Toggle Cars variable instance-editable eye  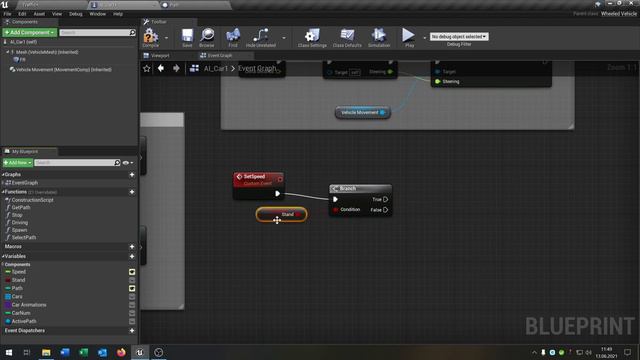132,297
